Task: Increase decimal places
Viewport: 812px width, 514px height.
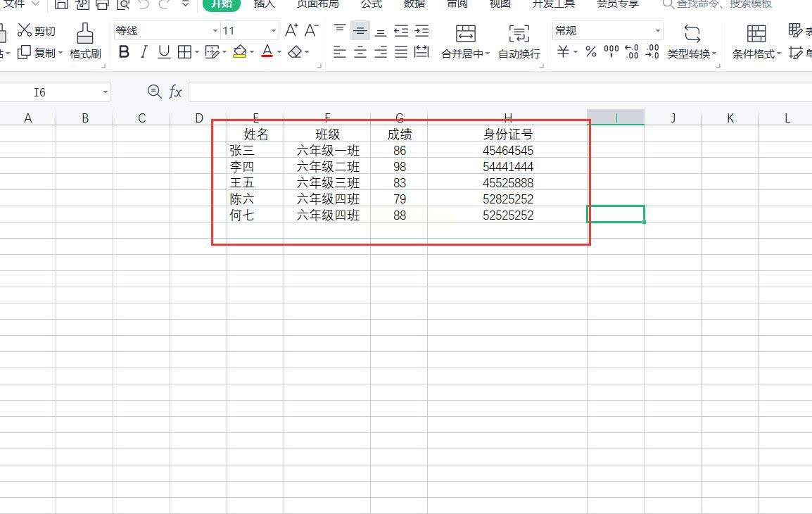Action: (632, 52)
